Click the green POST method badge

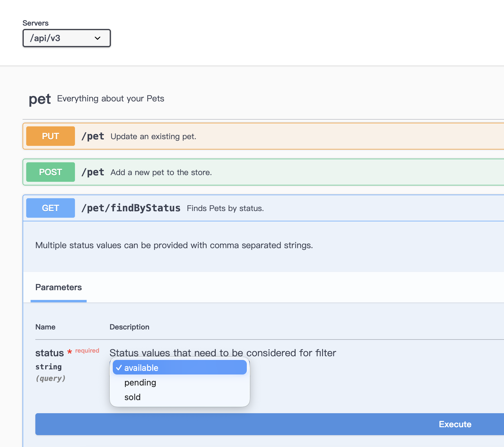51,172
